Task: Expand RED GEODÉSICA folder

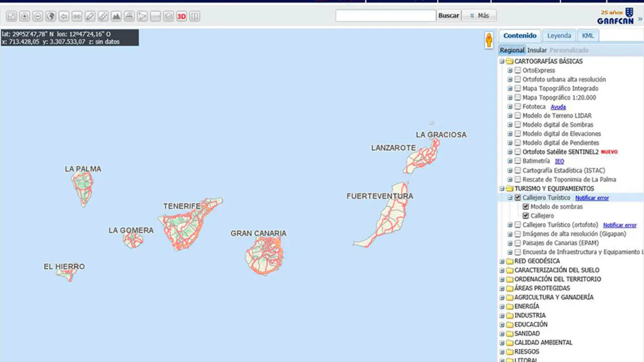Action: (502, 261)
